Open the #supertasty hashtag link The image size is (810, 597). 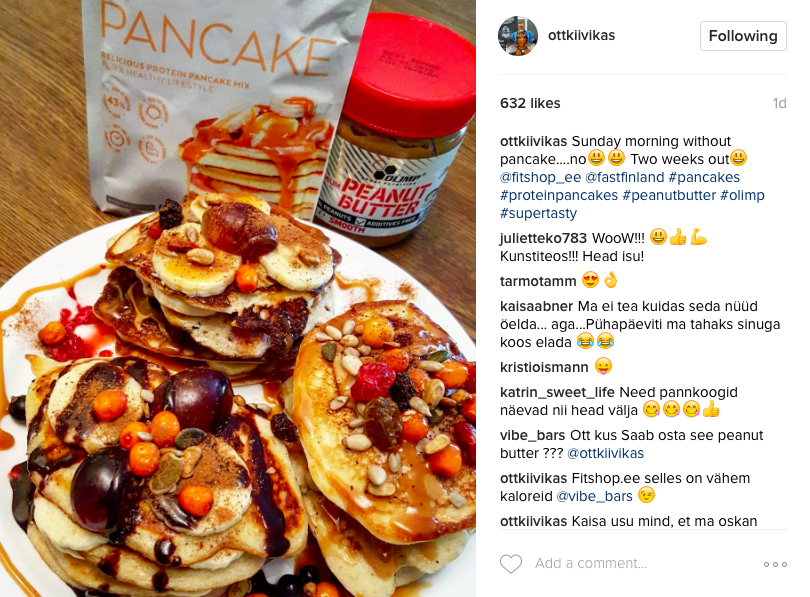(538, 213)
